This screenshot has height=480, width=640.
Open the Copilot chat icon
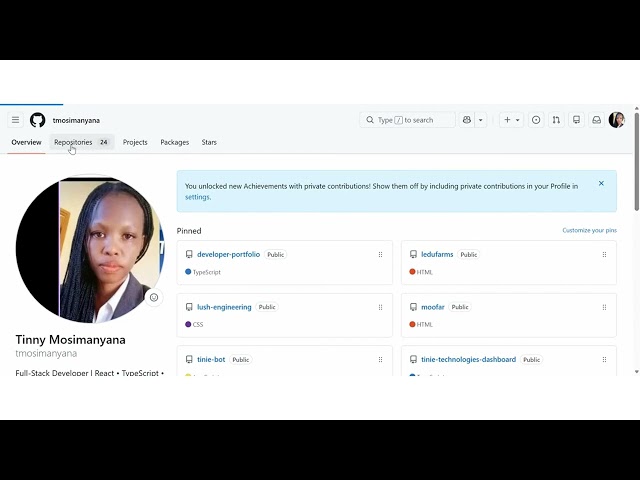467,120
